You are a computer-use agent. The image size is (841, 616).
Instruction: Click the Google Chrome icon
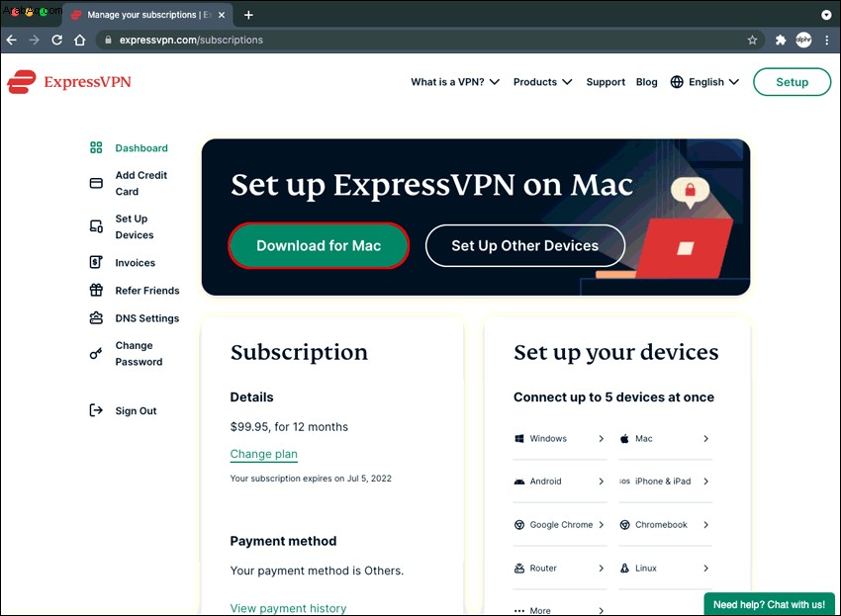[x=519, y=525]
